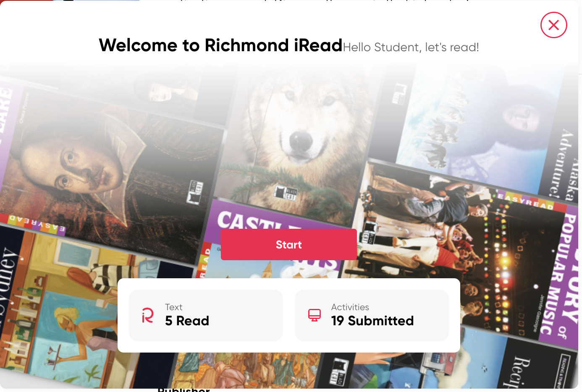Click the 5 Read count text
The image size is (582, 392).
pos(187,321)
